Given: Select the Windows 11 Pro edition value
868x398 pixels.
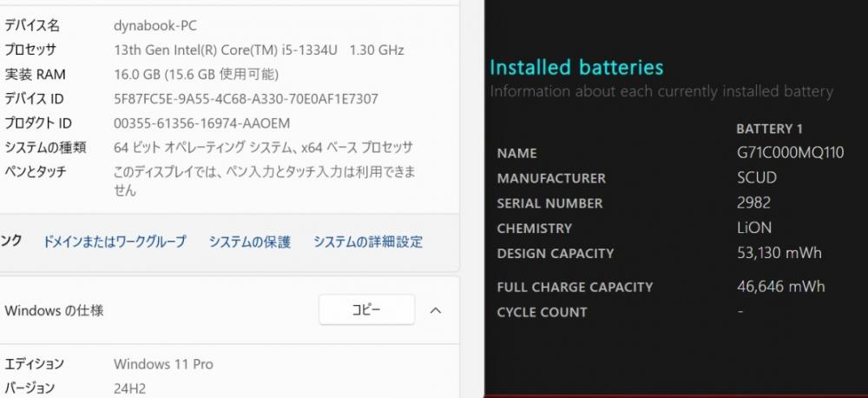Looking at the screenshot, I should coord(163,364).
